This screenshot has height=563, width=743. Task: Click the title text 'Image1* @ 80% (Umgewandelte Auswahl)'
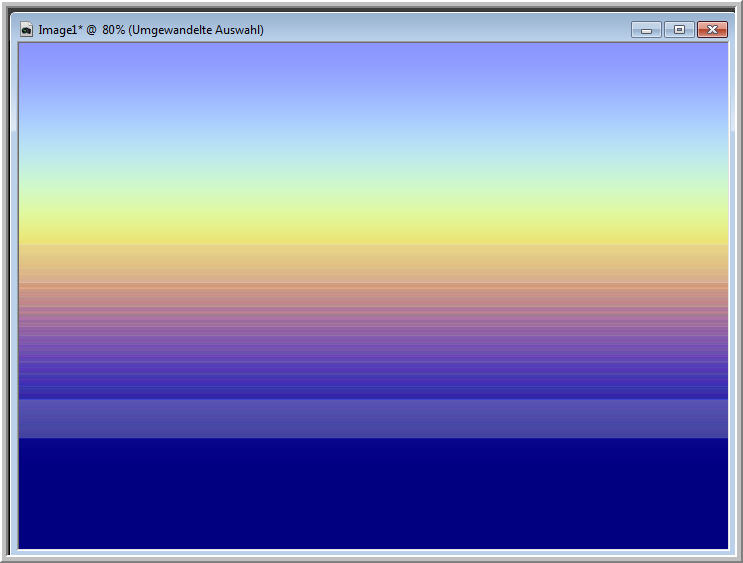(x=151, y=30)
